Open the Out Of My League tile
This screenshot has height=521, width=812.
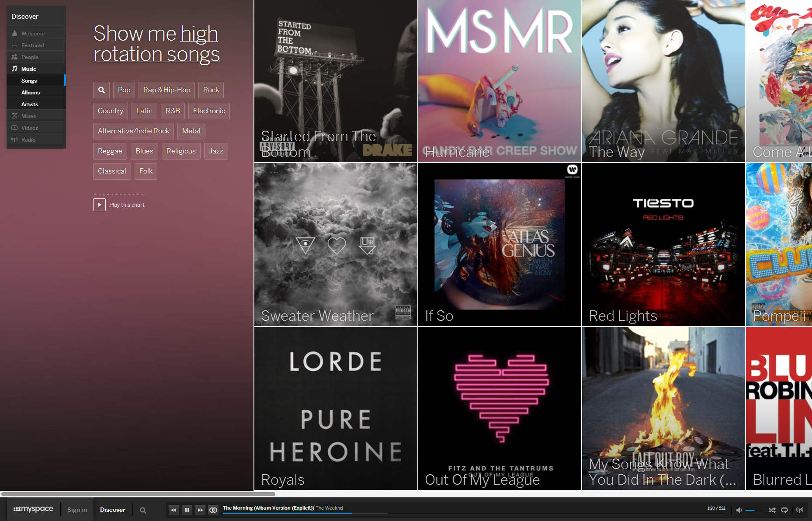click(x=500, y=409)
